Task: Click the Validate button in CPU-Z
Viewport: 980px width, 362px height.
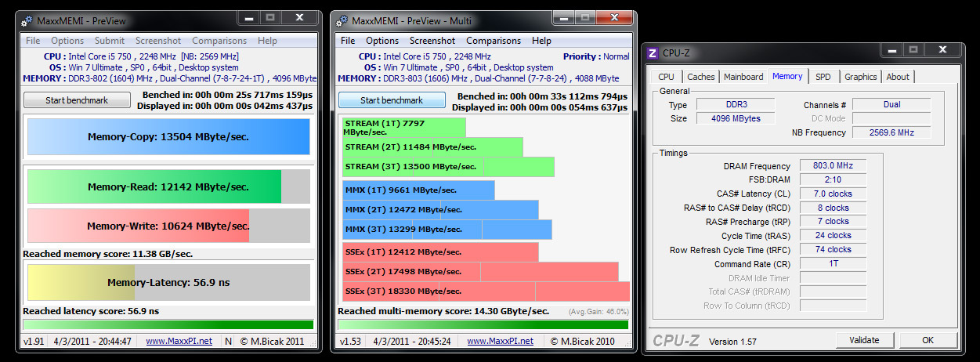Action: tap(863, 340)
